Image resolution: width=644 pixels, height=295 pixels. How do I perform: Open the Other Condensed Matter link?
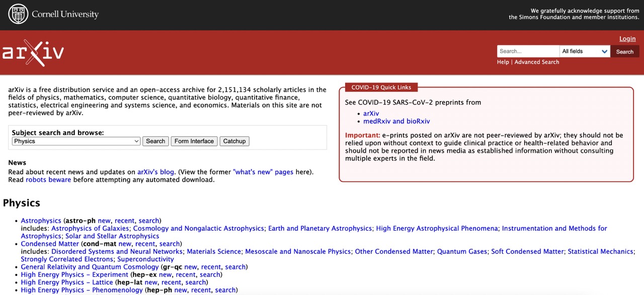[x=394, y=251]
